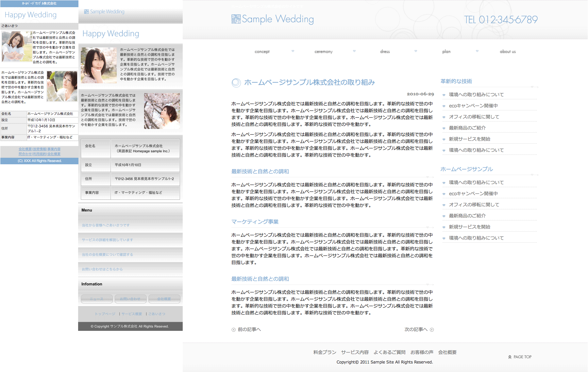The image size is (588, 372).
Task: Open the 料金プラン footer link
Action: [325, 352]
